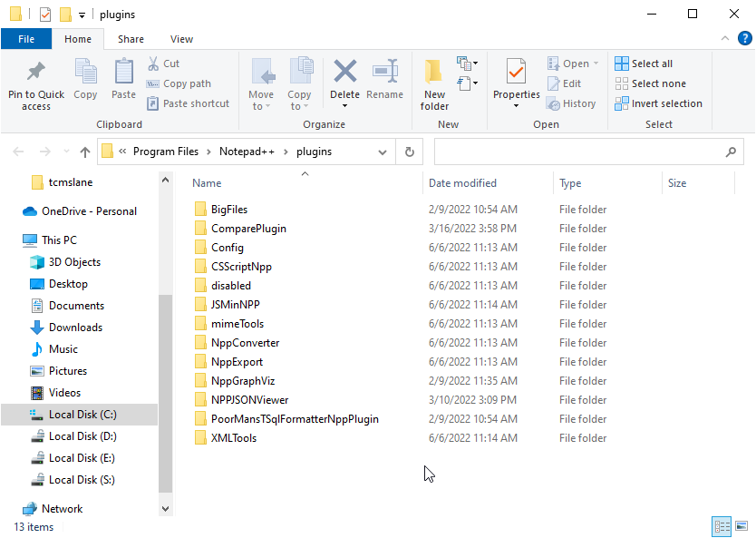Image resolution: width=756 pixels, height=538 pixels.
Task: Expand hidden path breadcrumb chevrons
Action: [x=122, y=152]
